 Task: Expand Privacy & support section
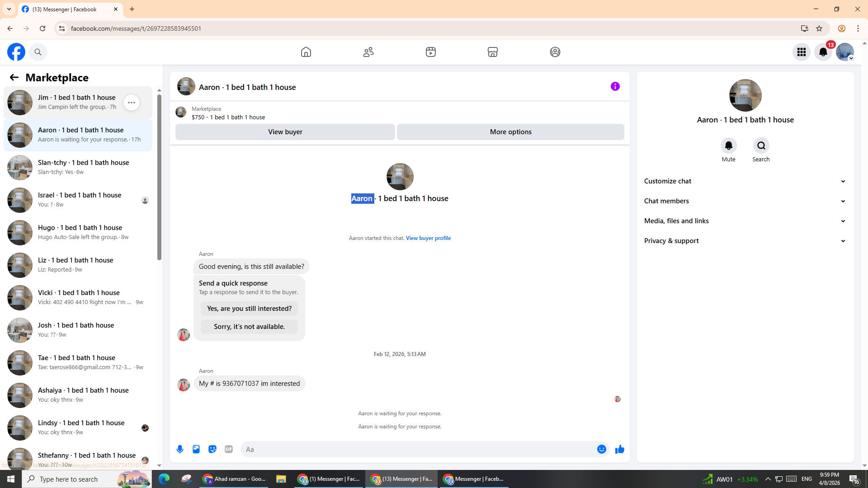pos(745,241)
